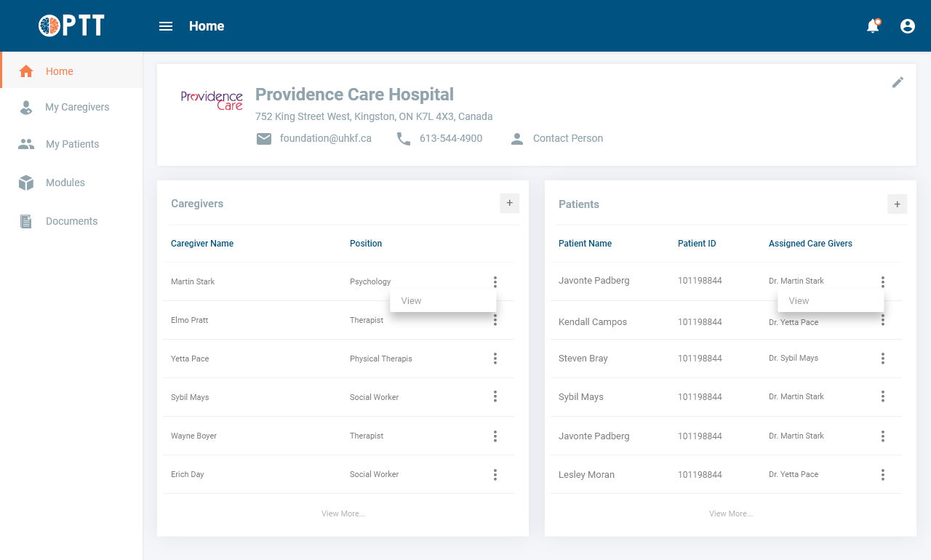Click View More under Patients list
Image resolution: width=931 pixels, height=560 pixels.
click(x=731, y=513)
